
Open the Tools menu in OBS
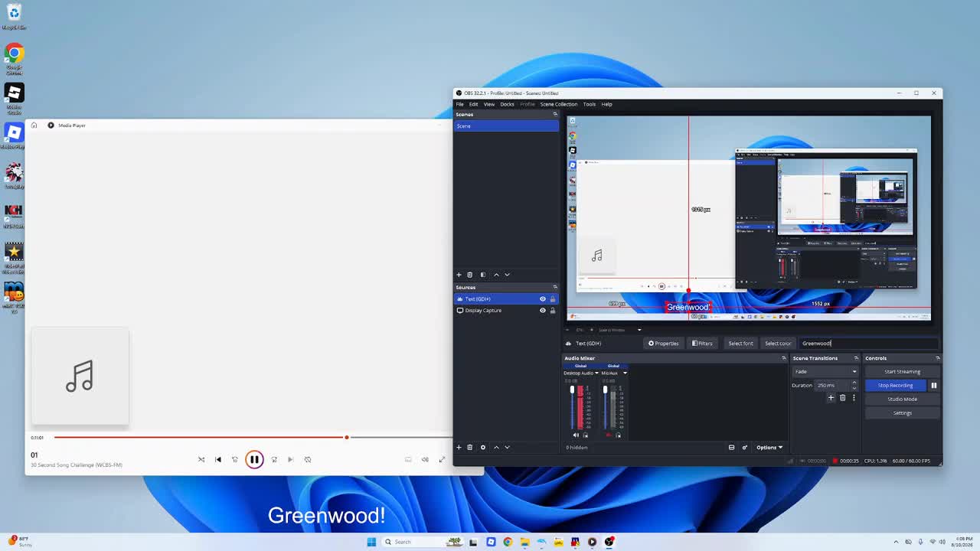[x=589, y=104]
